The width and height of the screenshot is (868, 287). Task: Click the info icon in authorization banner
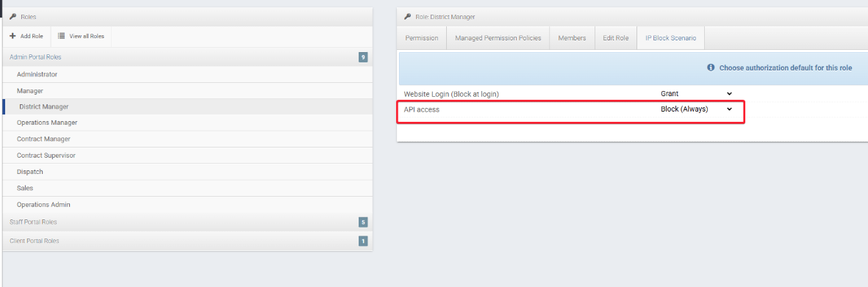[711, 68]
